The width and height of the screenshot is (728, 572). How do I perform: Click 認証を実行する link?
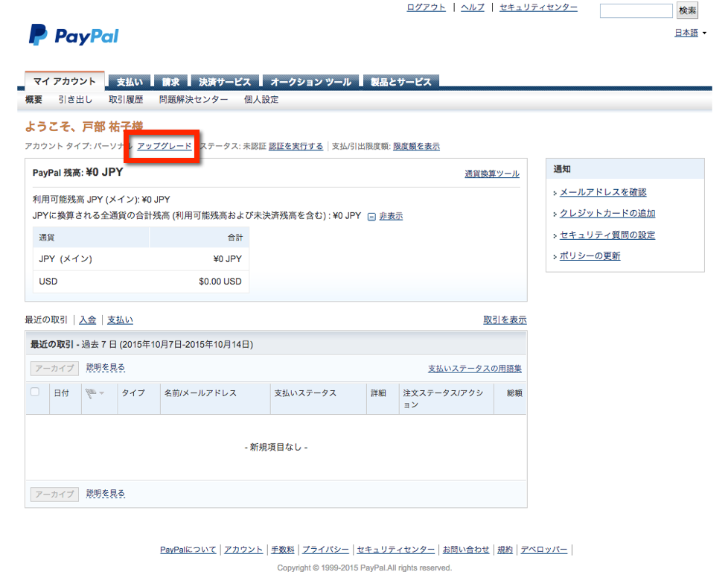click(296, 146)
